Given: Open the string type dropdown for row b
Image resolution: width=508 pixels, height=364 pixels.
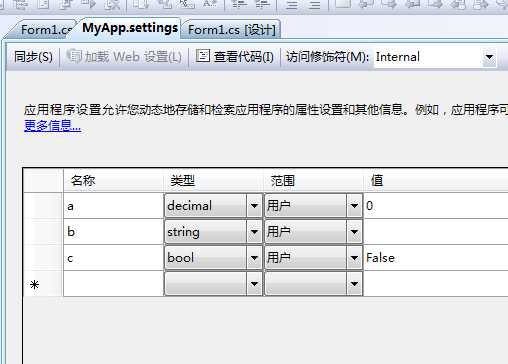Looking at the screenshot, I should [254, 232].
